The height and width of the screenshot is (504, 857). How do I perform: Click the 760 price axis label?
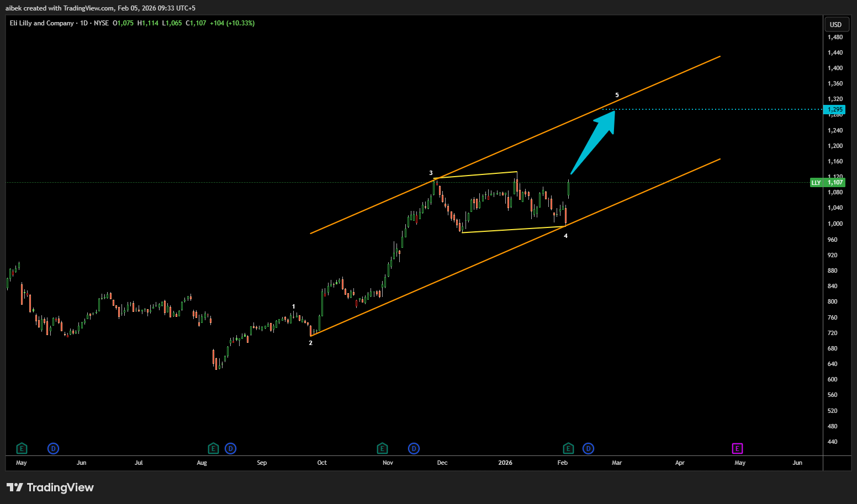pyautogui.click(x=833, y=318)
